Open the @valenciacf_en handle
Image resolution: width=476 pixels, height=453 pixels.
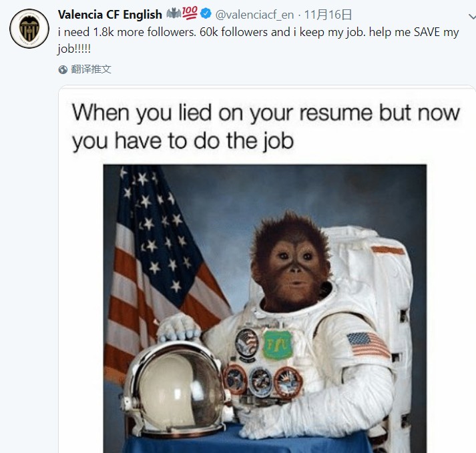pos(254,15)
